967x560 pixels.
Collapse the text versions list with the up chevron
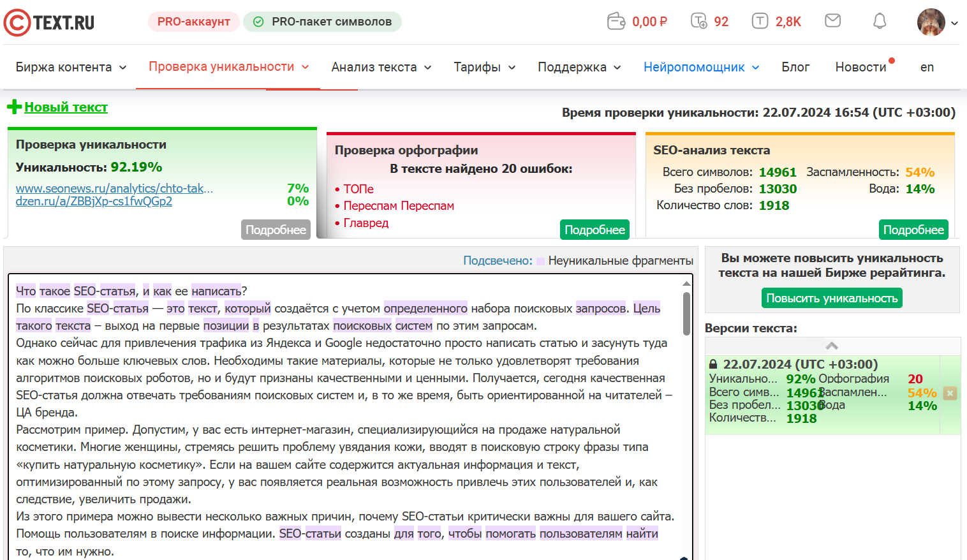click(x=832, y=346)
